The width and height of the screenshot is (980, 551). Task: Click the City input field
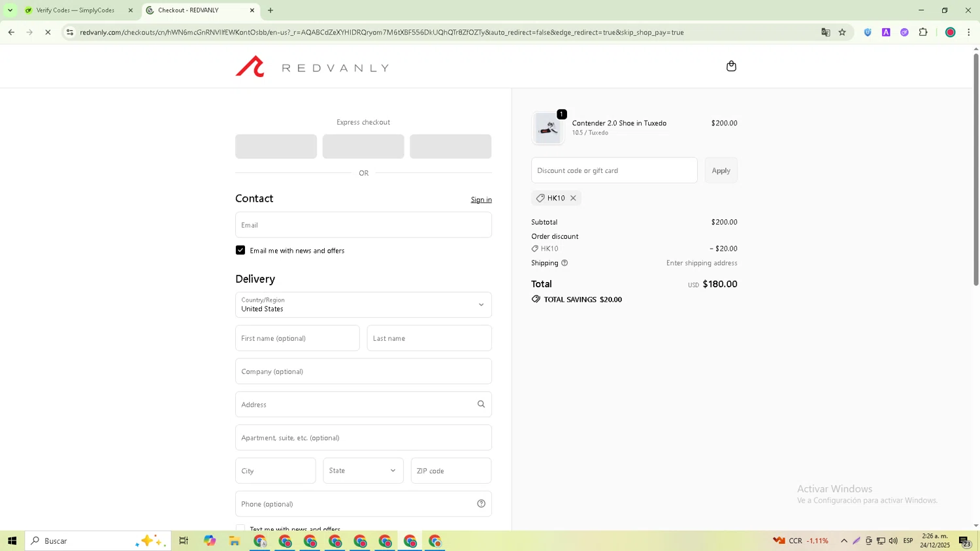point(275,471)
